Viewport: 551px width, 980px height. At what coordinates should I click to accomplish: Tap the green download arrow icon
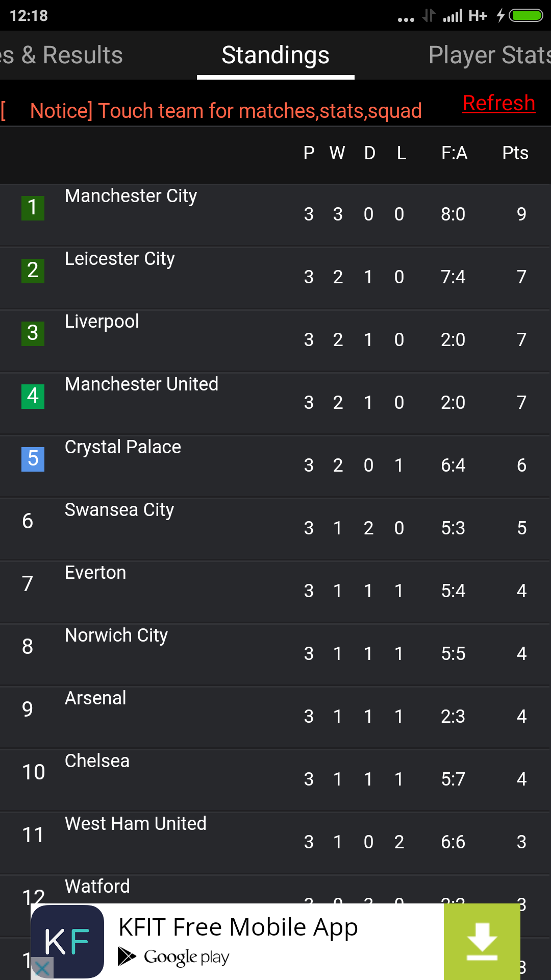coord(482,941)
